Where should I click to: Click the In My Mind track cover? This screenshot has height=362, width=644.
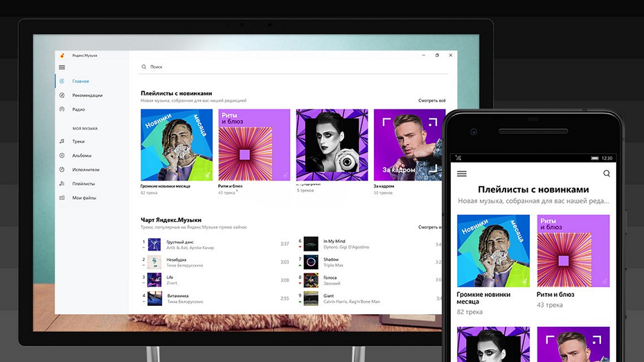pos(311,244)
